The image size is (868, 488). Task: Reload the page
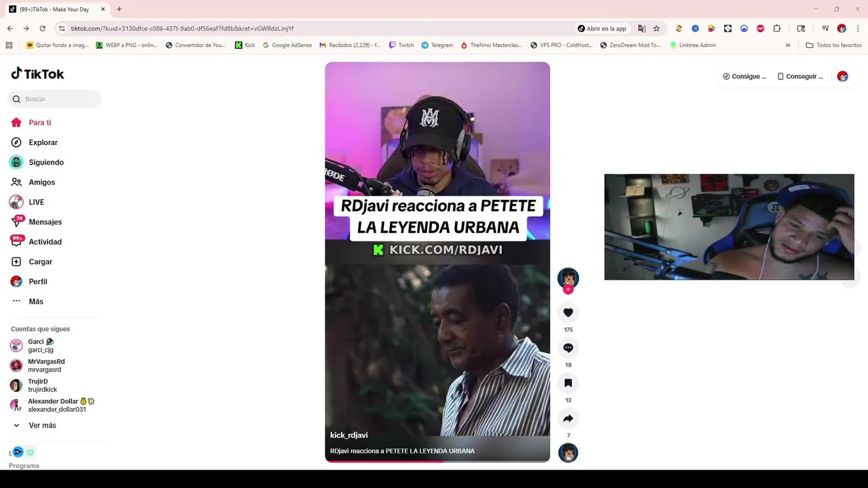[x=42, y=28]
